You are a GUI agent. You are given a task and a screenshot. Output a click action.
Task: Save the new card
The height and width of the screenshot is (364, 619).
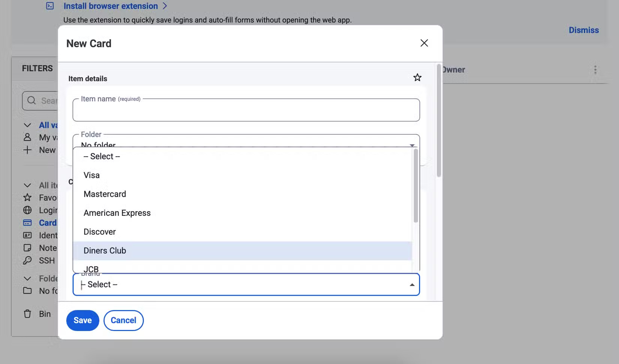tap(83, 320)
